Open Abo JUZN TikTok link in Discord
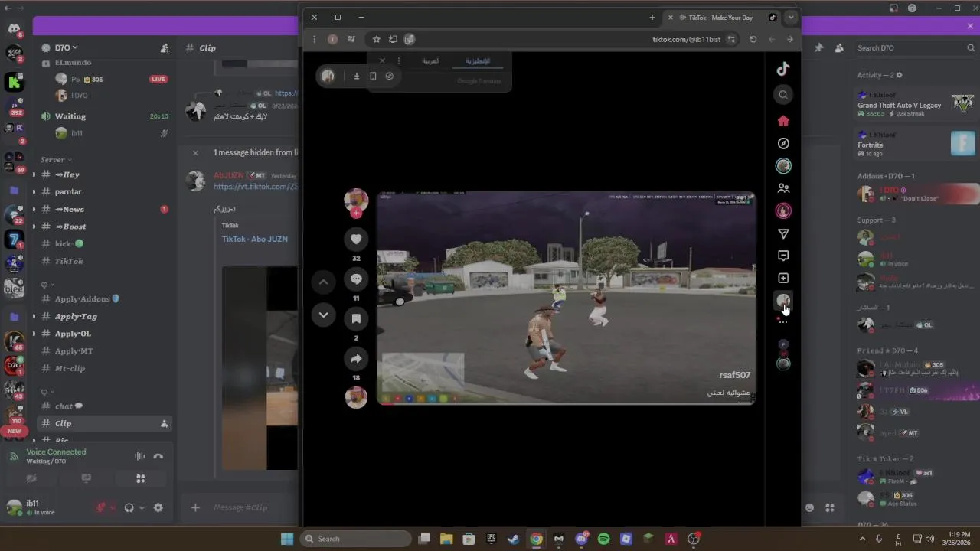 click(255, 239)
